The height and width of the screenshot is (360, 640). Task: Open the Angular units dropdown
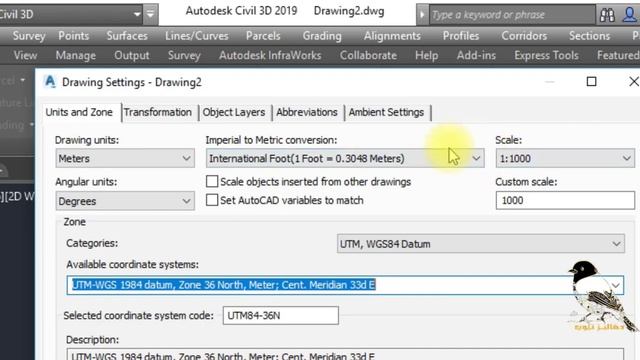(x=125, y=201)
